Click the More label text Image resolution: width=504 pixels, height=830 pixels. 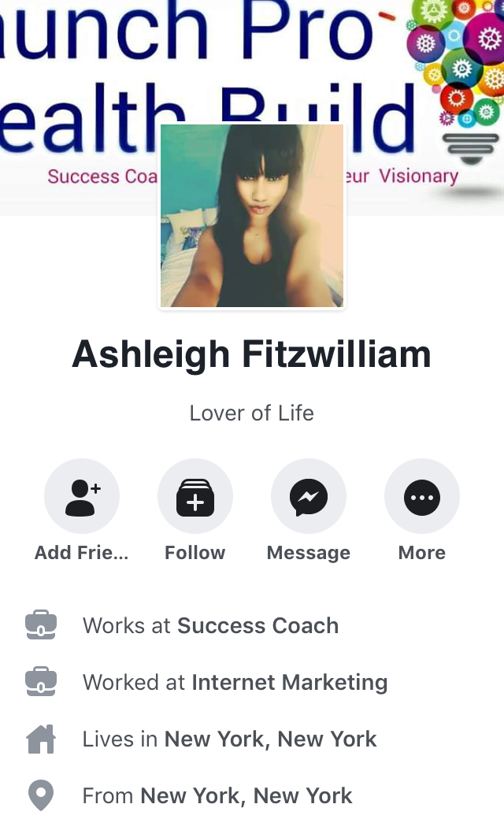[422, 553]
